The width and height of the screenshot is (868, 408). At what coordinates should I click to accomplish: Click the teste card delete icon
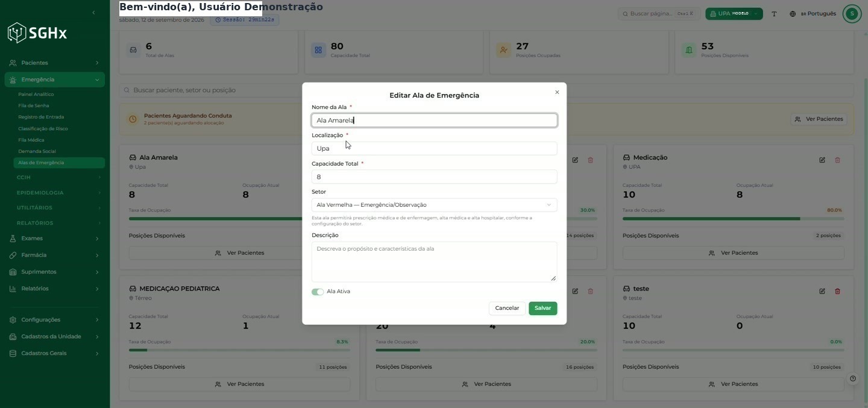tap(837, 292)
